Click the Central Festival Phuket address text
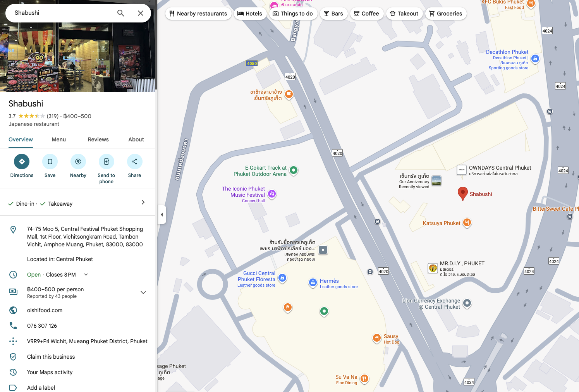 tap(85, 237)
